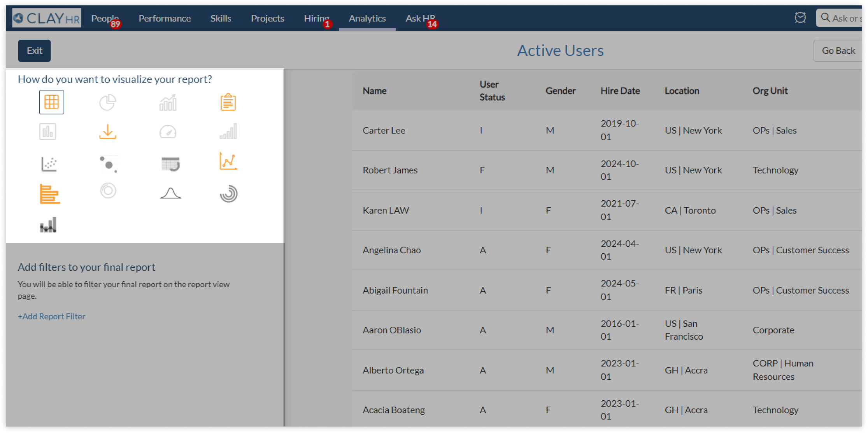Choose the pivot table refresh icon
Image resolution: width=868 pixels, height=433 pixels.
pyautogui.click(x=170, y=164)
